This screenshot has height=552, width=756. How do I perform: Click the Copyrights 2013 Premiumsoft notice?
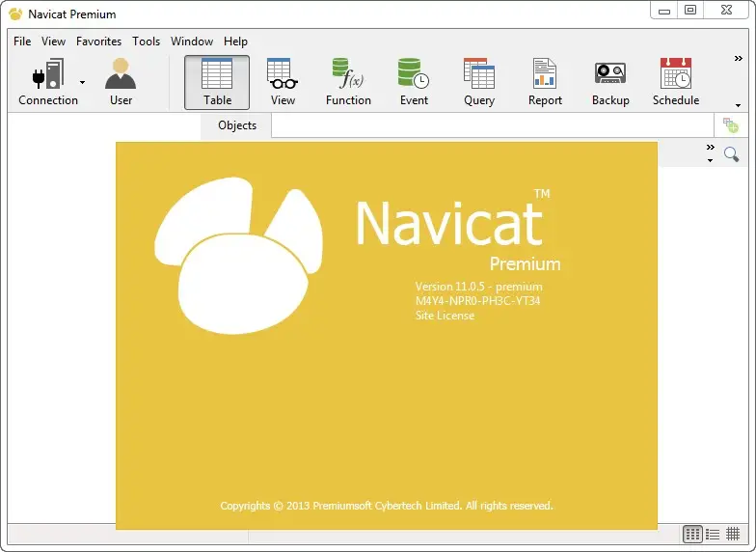coord(386,506)
